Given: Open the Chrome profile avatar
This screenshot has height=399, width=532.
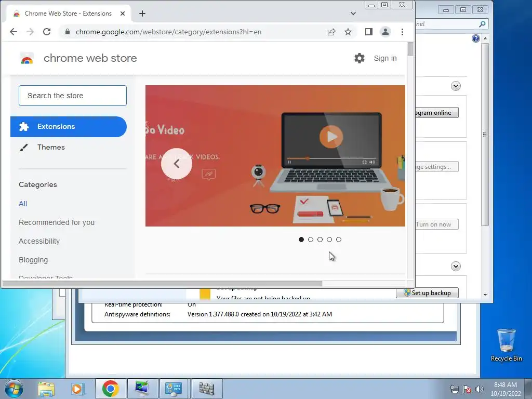Looking at the screenshot, I should pyautogui.click(x=385, y=32).
